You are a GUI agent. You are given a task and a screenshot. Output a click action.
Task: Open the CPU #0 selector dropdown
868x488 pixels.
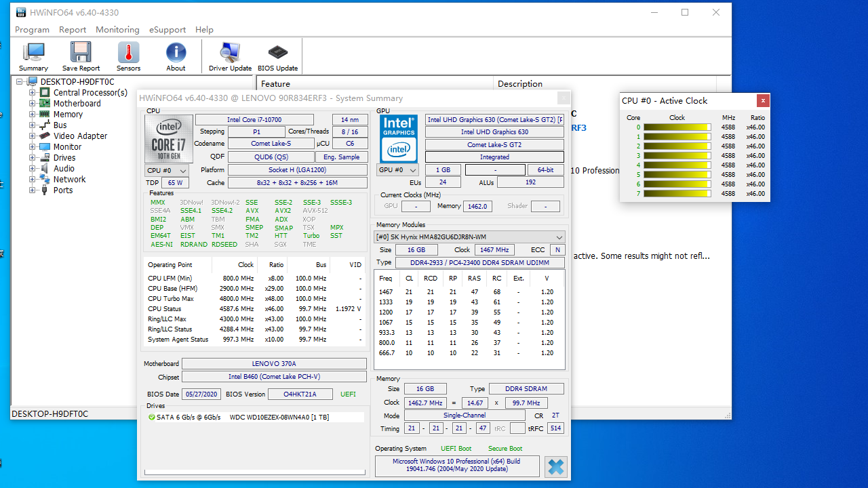tap(166, 171)
